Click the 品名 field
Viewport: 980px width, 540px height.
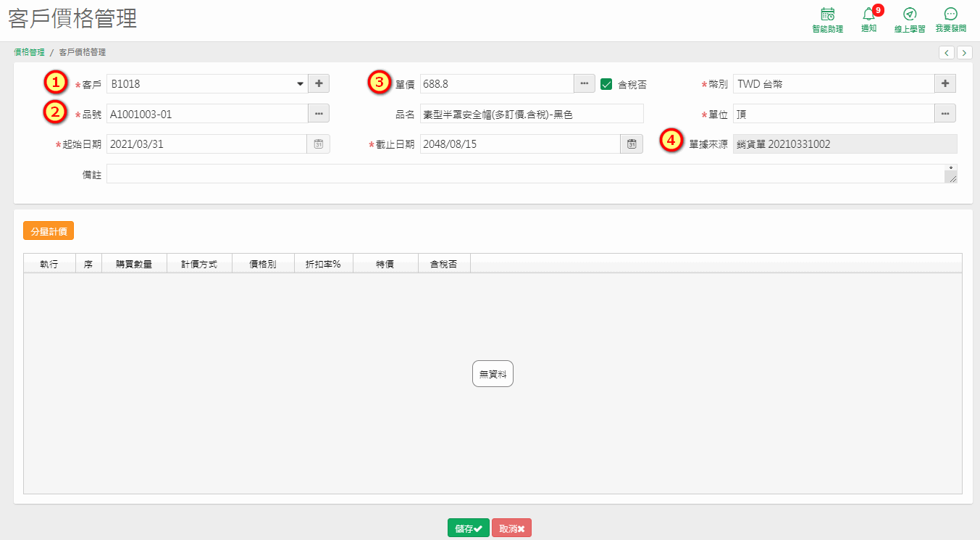(532, 114)
